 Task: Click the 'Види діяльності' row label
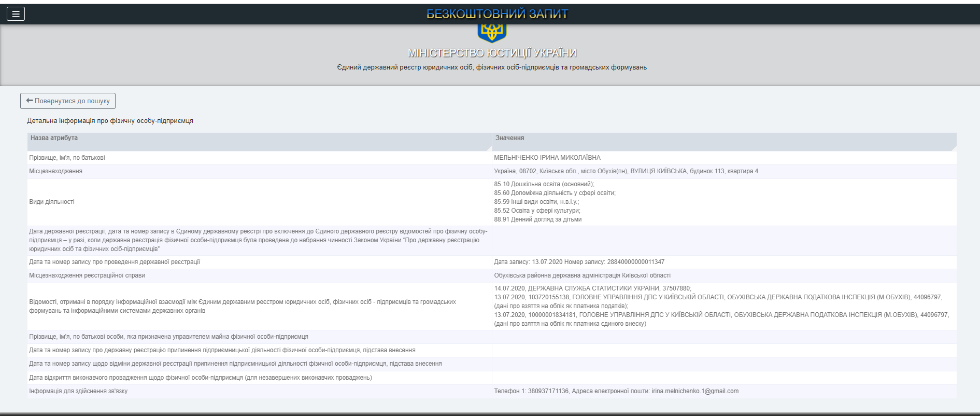[x=52, y=202]
